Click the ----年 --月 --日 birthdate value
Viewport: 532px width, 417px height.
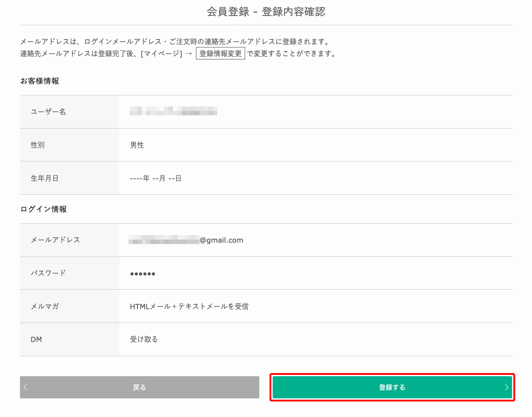pyautogui.click(x=156, y=178)
